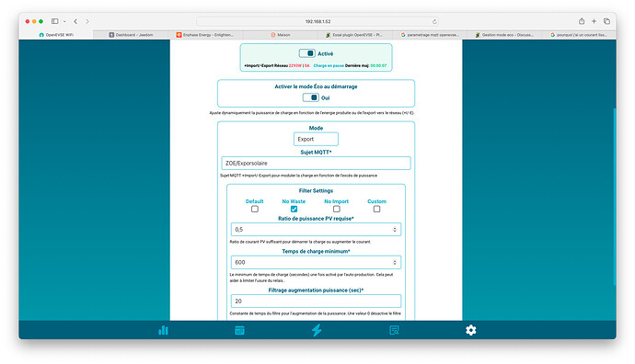Reload the page with the refresh icon
Viewport: 635px width, 364px height.
pyautogui.click(x=434, y=21)
